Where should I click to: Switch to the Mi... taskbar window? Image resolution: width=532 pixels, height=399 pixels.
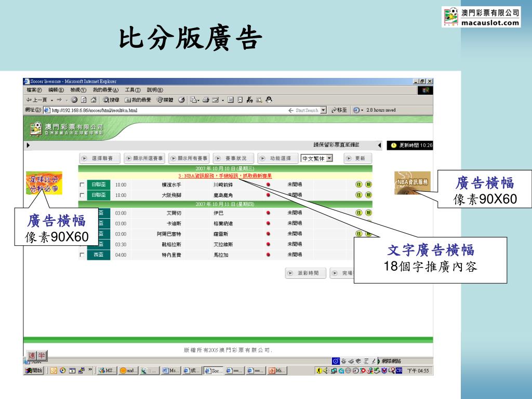tap(277, 370)
